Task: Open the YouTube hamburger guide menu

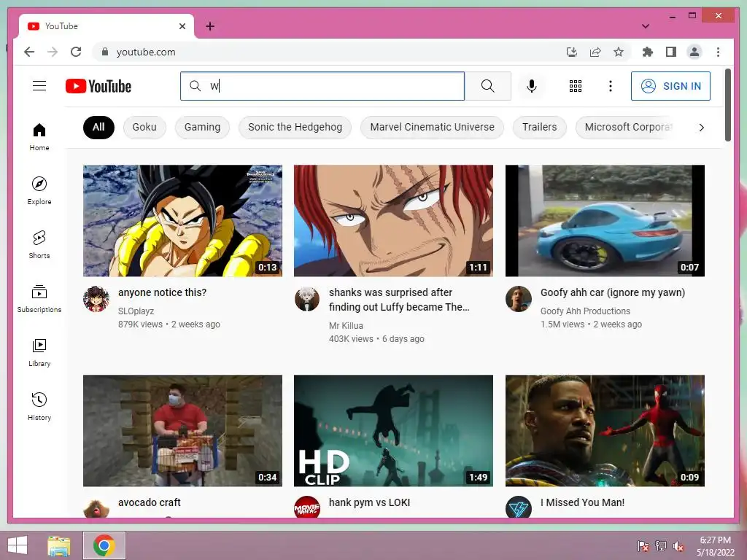Action: [39, 86]
